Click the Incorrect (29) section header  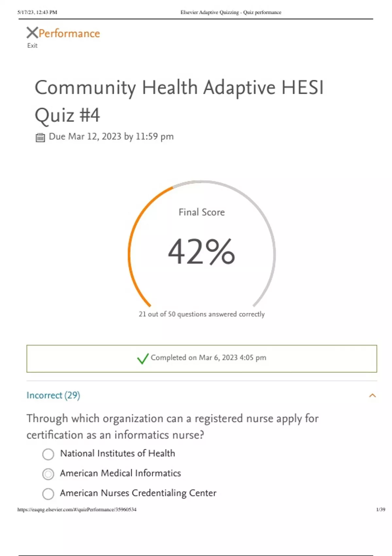(x=53, y=395)
